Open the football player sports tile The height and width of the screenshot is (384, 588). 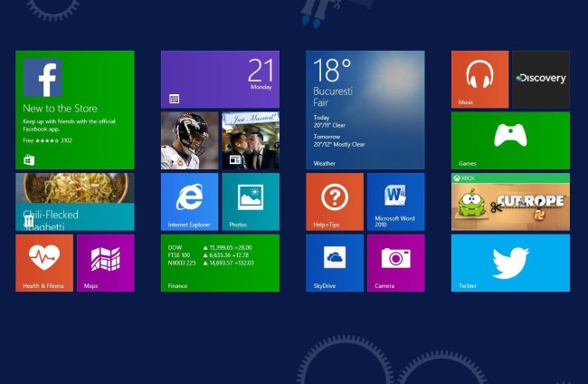click(189, 140)
